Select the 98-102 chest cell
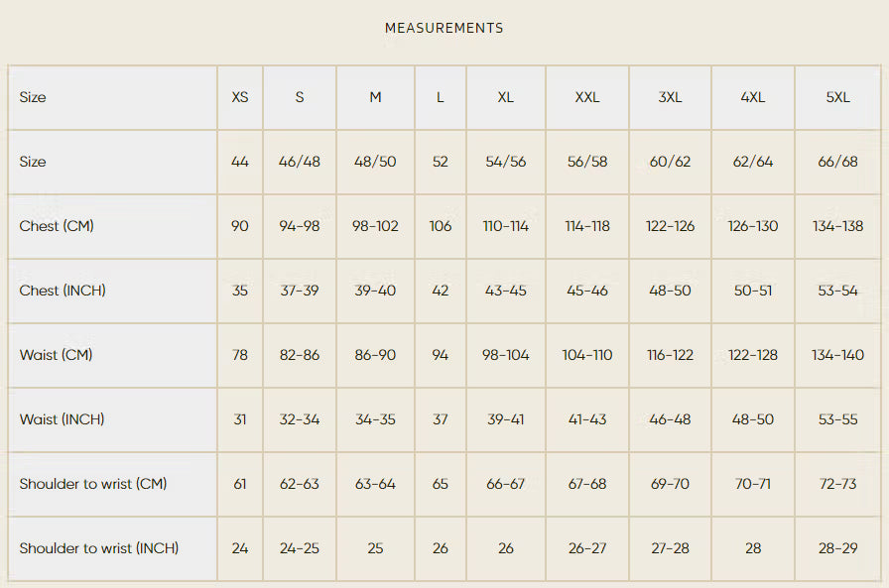 click(x=375, y=226)
